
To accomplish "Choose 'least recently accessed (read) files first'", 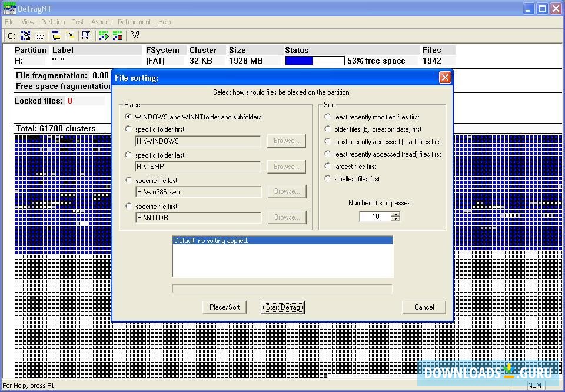I will (328, 154).
